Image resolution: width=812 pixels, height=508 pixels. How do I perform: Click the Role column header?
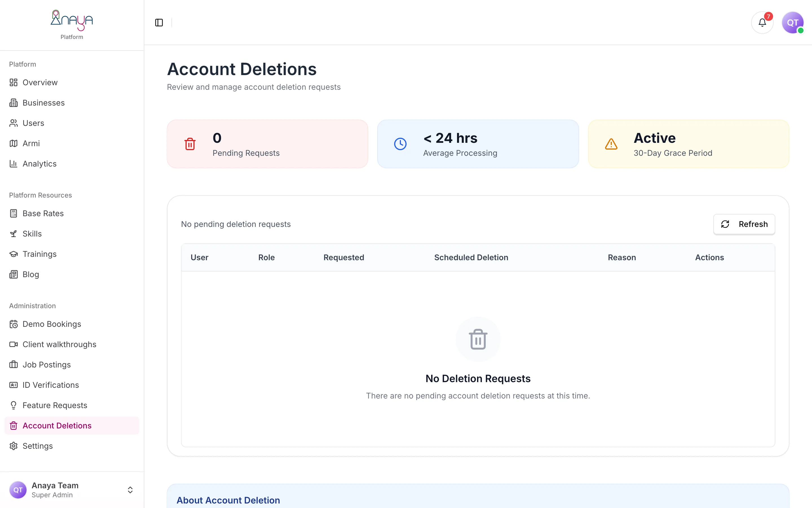tap(266, 257)
